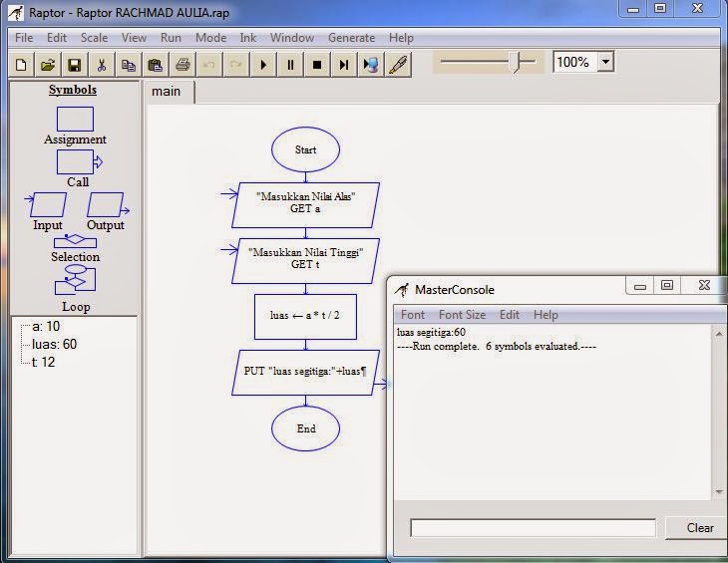This screenshot has width=728, height=563.
Task: Click the Clear button in MasterConsole
Action: 699,528
